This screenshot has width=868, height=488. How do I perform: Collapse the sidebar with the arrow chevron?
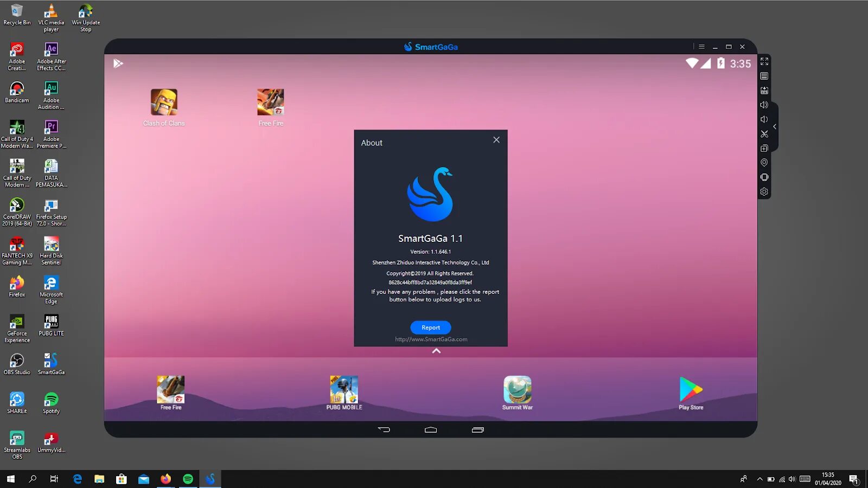coord(775,126)
